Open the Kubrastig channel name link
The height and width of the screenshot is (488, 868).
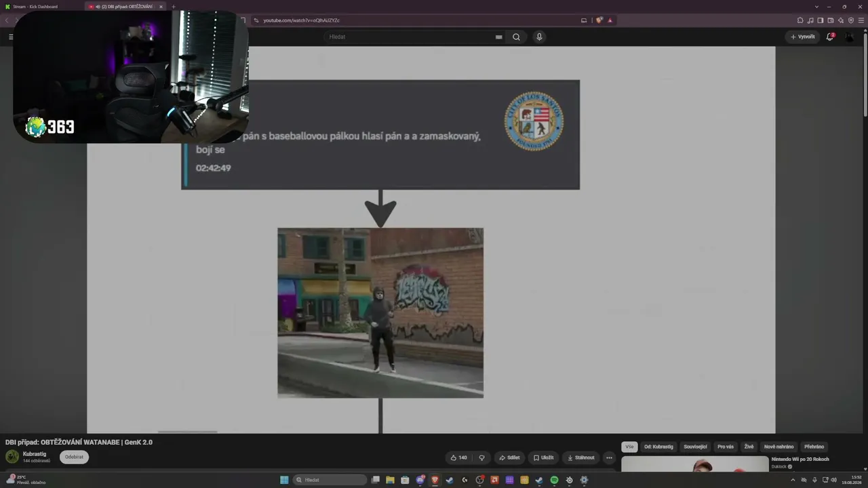point(35,453)
